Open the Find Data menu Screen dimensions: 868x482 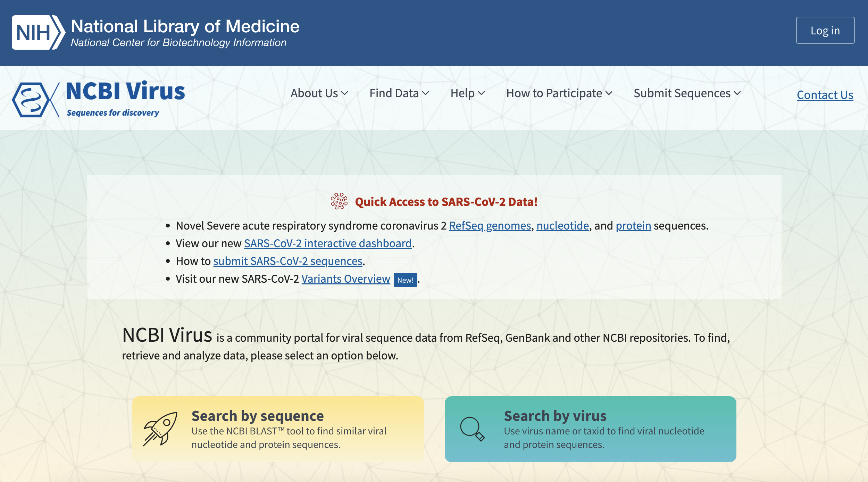point(399,93)
